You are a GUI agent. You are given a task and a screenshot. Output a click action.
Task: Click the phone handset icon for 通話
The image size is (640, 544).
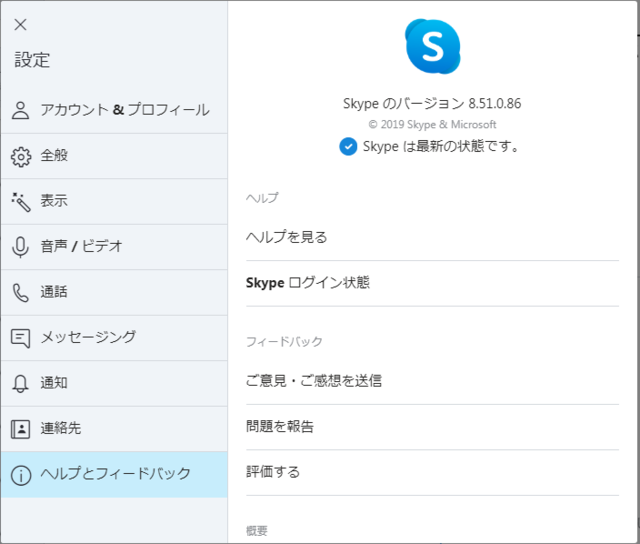click(20, 293)
